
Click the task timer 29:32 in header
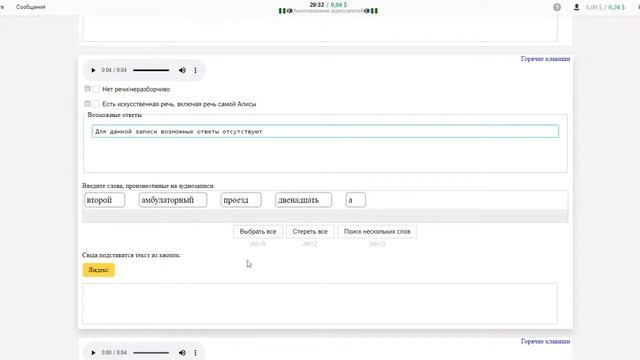[x=317, y=4]
